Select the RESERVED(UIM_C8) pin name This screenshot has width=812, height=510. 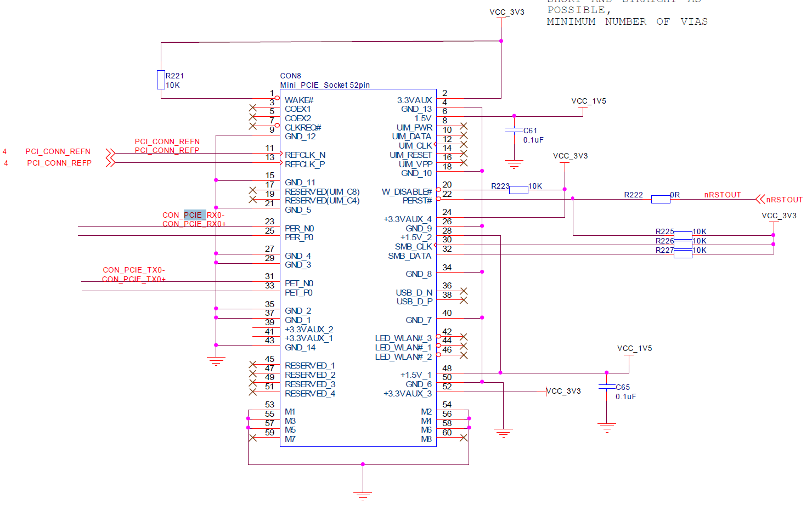tap(322, 192)
